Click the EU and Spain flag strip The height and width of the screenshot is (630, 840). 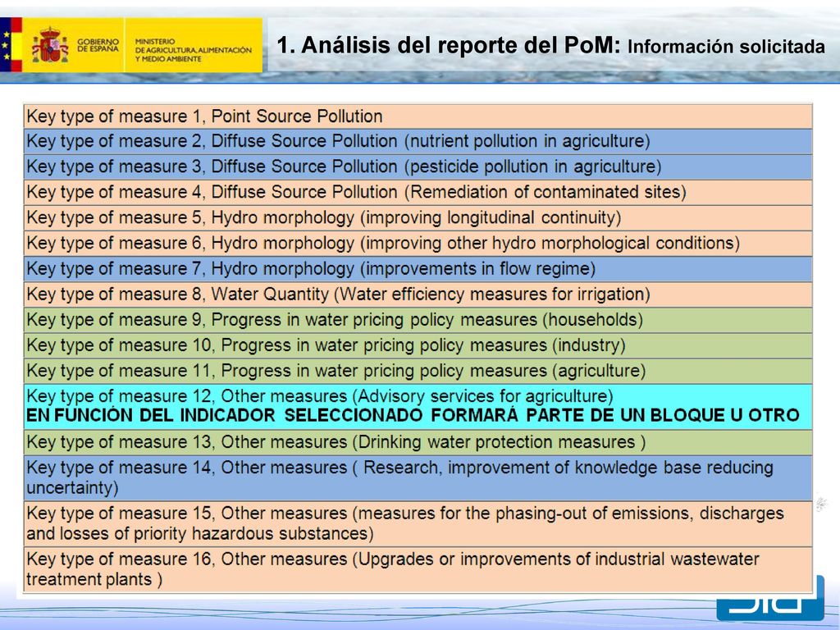[x=11, y=44]
